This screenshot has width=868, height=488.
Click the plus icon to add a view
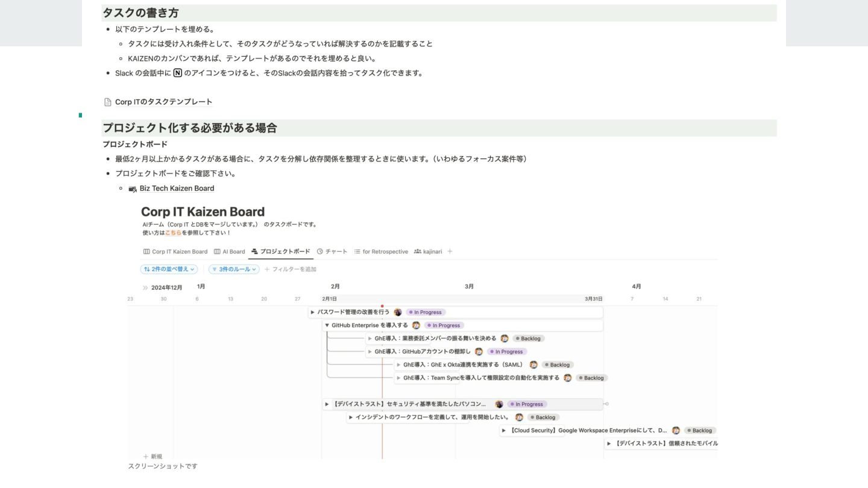point(450,251)
